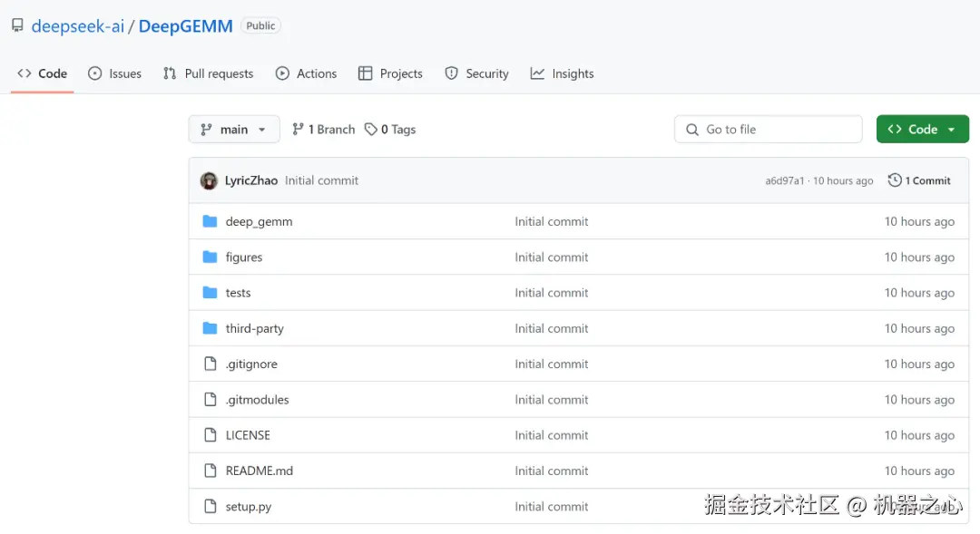The height and width of the screenshot is (534, 980).
Task: Open Initial commit message in figures row
Action: click(552, 257)
